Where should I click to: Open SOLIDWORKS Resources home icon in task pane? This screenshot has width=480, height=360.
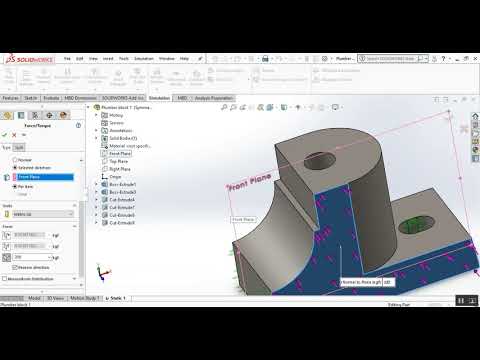click(x=475, y=116)
